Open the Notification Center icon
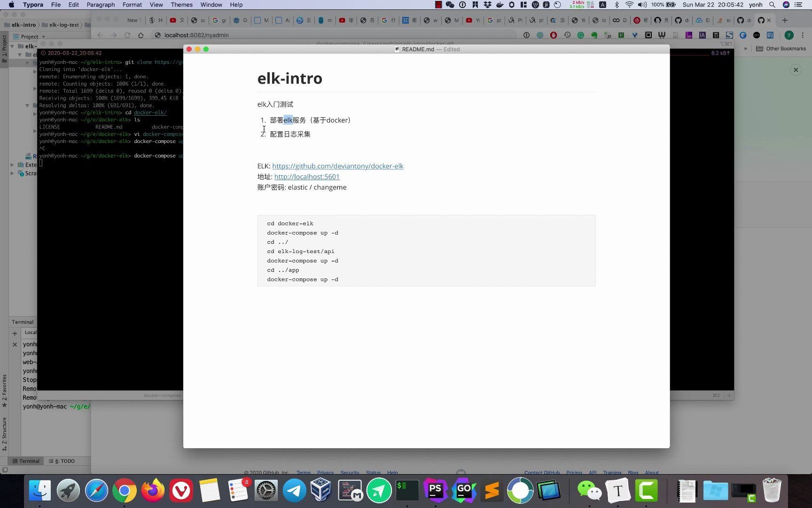The width and height of the screenshot is (812, 508). (798, 5)
